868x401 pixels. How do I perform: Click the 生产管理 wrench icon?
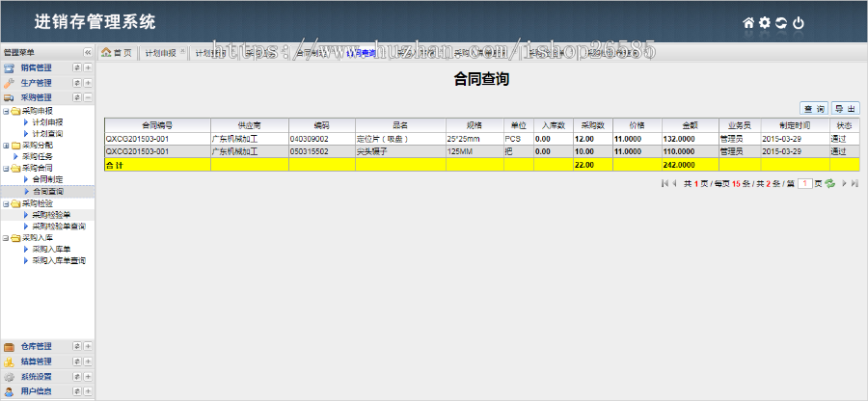pyautogui.click(x=9, y=83)
